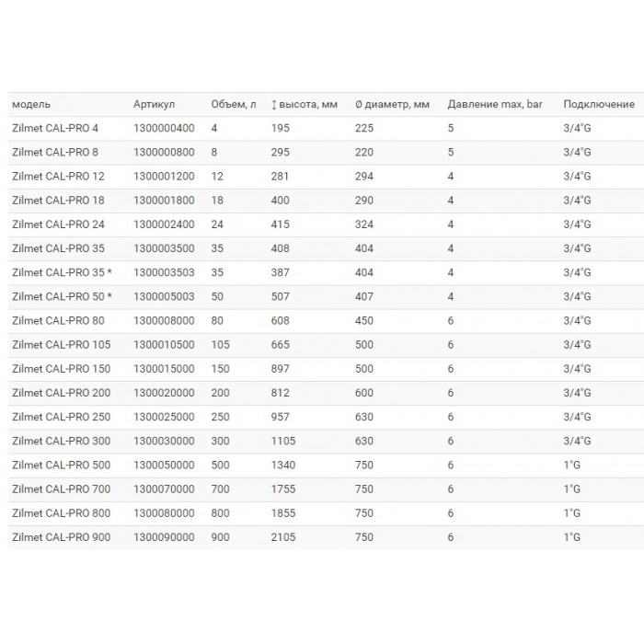Click height value 281
This screenshot has width=644, height=644.
[x=280, y=177]
